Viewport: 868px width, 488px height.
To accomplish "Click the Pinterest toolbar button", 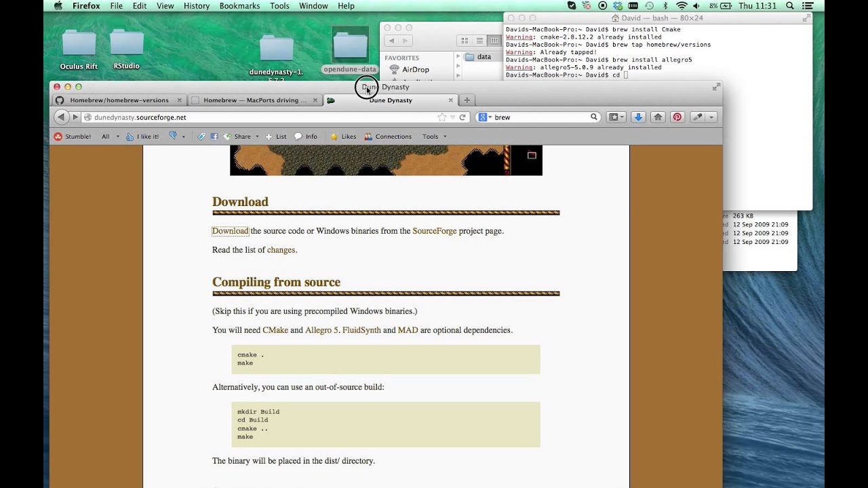I will pyautogui.click(x=677, y=117).
